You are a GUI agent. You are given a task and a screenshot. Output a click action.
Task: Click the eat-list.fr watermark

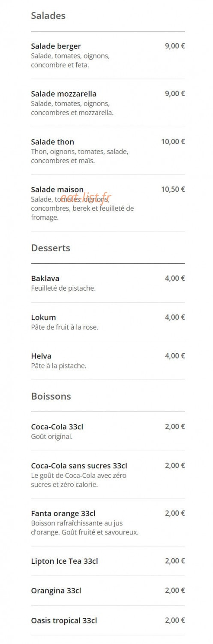coord(86,197)
